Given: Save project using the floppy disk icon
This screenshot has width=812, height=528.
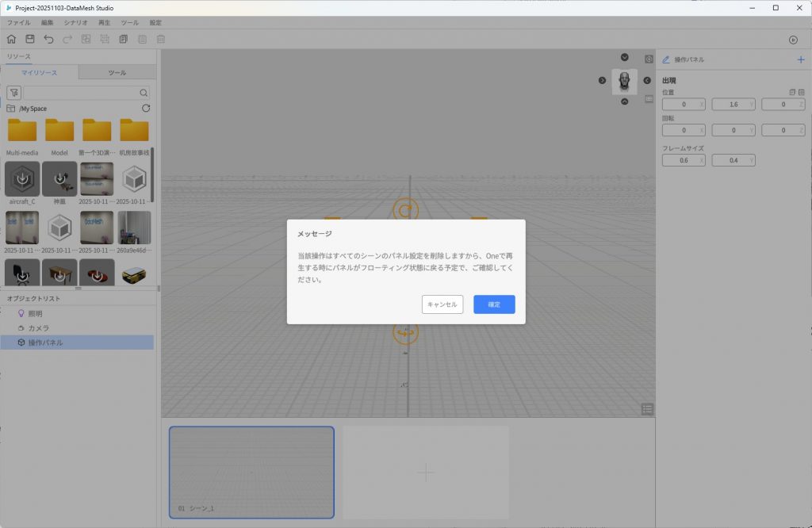Looking at the screenshot, I should click(x=30, y=40).
